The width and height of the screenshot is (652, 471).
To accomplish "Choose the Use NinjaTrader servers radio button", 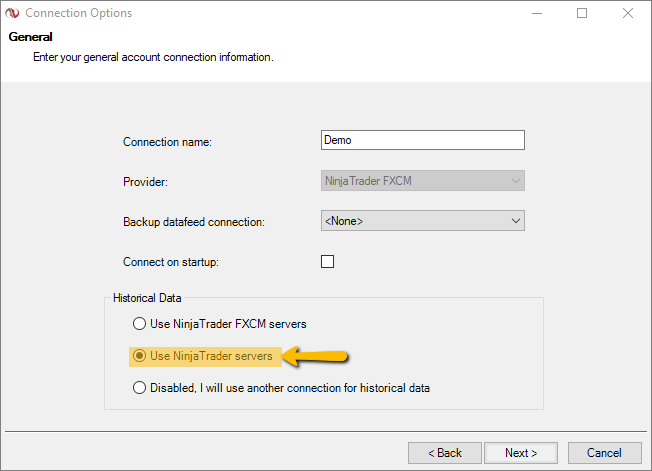I will (x=139, y=356).
